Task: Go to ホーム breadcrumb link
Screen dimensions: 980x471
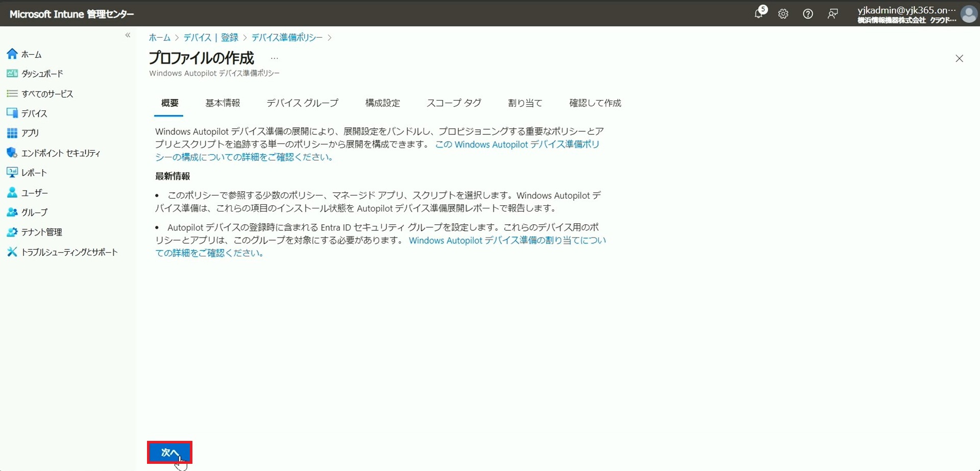Action: coord(160,38)
